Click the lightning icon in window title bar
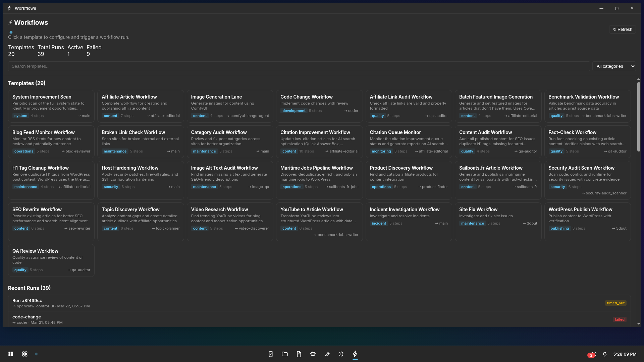Viewport: 644px width, 362px height. click(x=9, y=8)
